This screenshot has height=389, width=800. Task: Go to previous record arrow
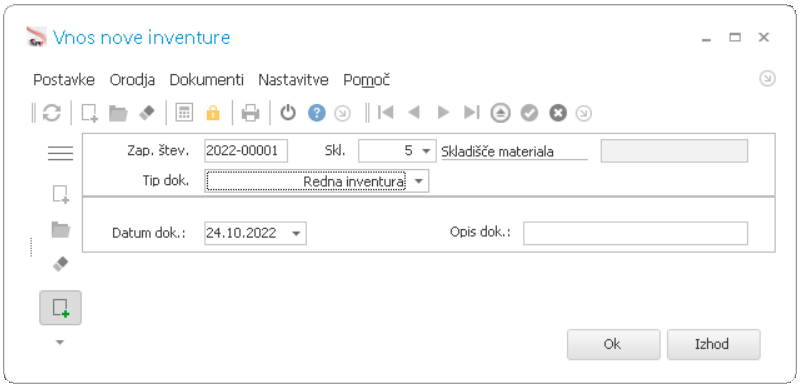414,113
